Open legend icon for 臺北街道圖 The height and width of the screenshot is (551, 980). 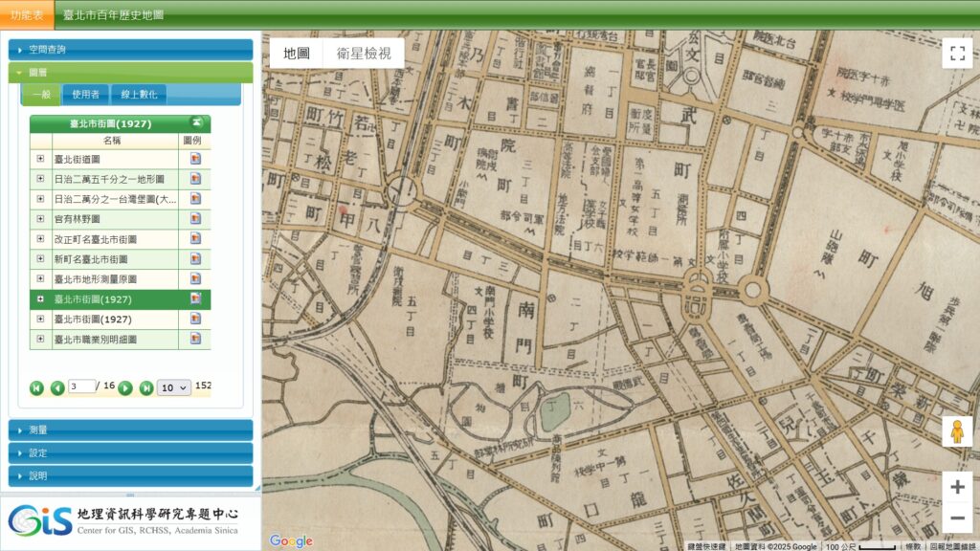pyautogui.click(x=195, y=159)
